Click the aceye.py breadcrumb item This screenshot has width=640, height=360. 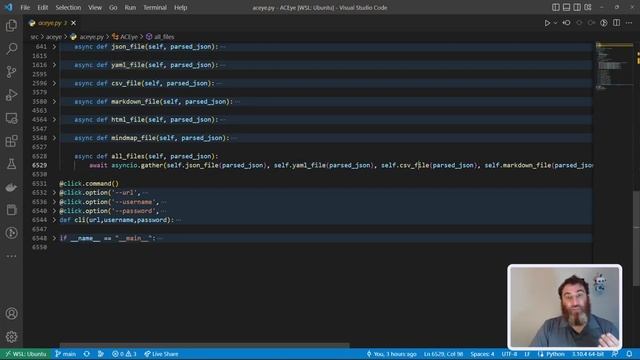pos(87,37)
